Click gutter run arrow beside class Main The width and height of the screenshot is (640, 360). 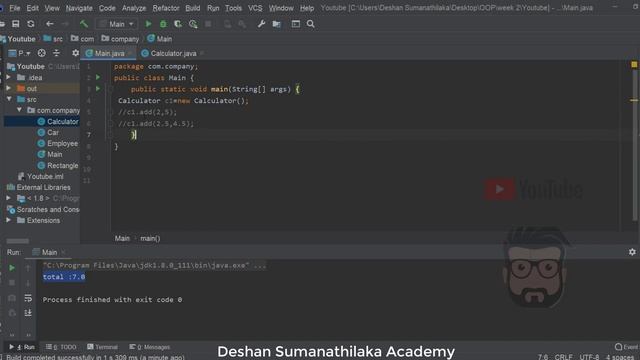[98, 77]
